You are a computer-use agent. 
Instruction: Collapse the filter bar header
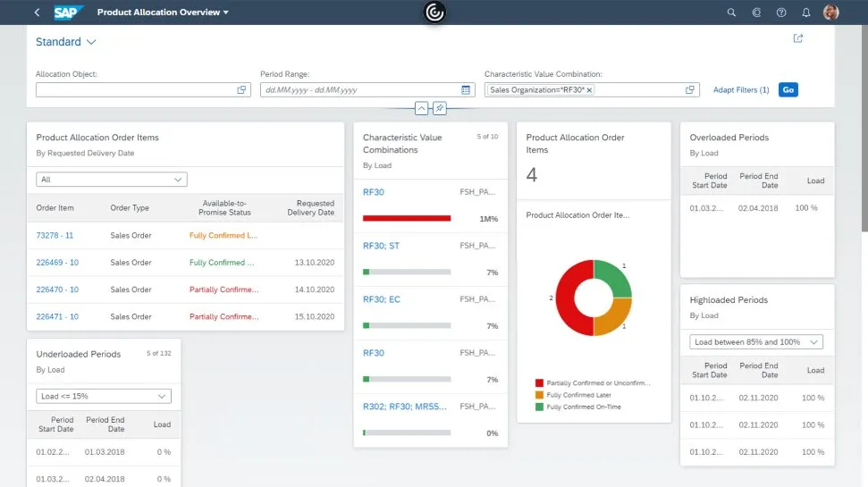point(422,108)
